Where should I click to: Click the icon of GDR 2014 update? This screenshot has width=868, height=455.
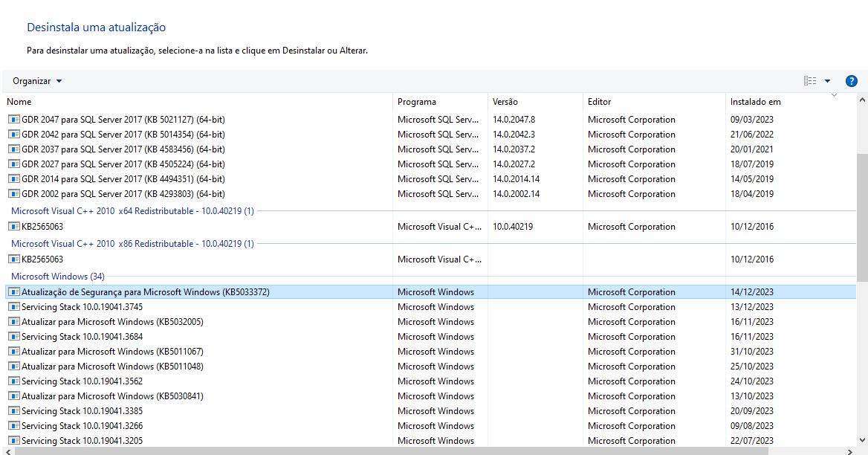(x=14, y=179)
